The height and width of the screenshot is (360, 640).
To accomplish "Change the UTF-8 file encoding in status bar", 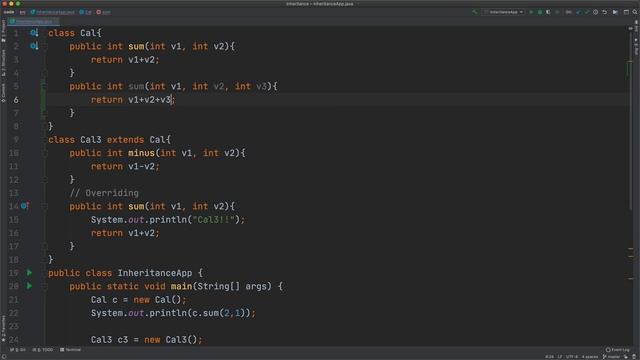I will (x=572, y=357).
